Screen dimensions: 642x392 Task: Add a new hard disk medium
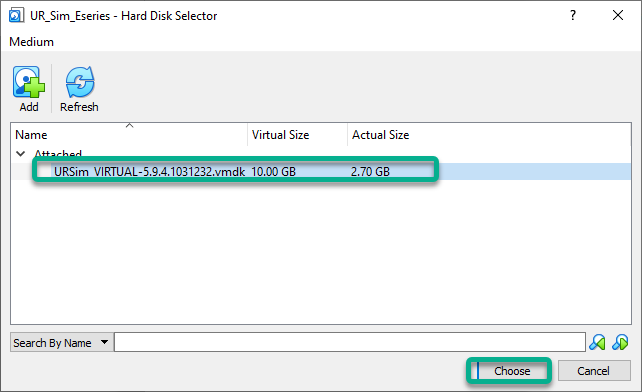click(29, 89)
